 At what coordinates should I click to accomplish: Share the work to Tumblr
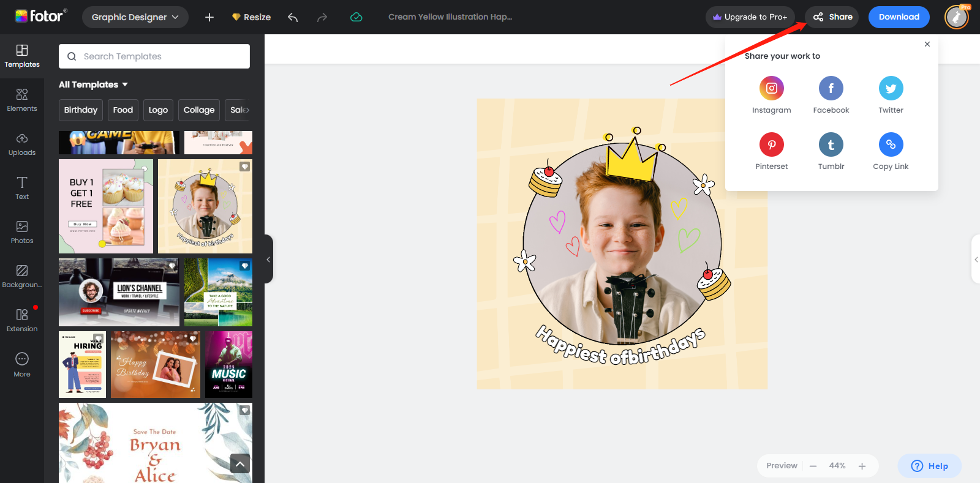(831, 144)
